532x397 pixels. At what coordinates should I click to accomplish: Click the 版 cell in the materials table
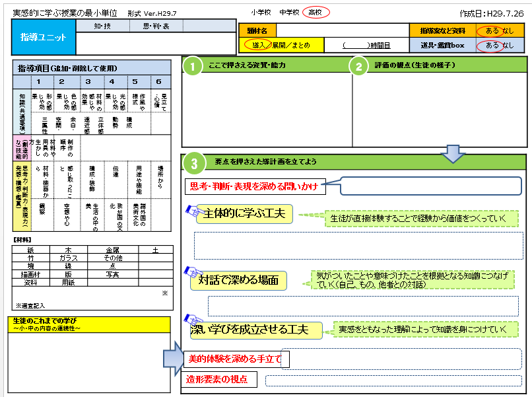[68, 274]
